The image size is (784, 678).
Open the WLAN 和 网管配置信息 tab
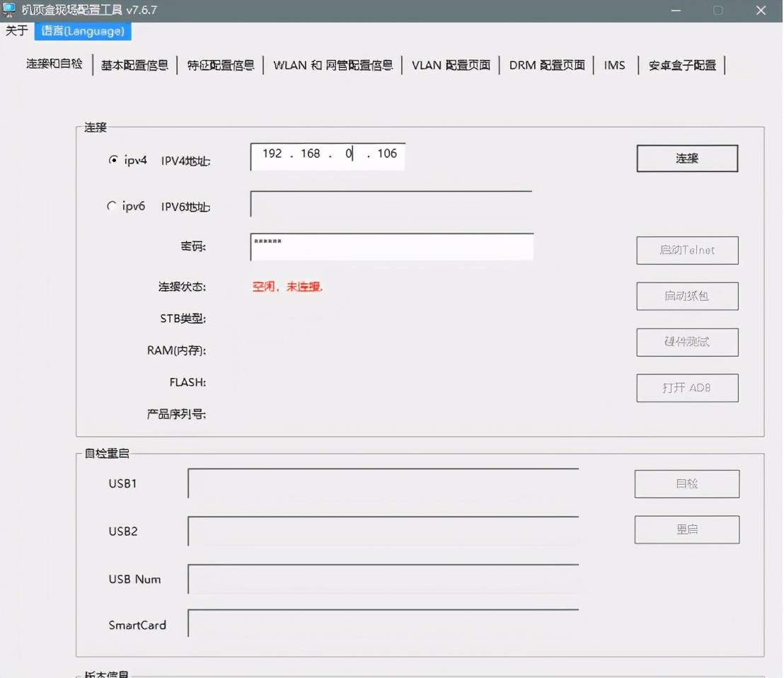click(x=333, y=66)
